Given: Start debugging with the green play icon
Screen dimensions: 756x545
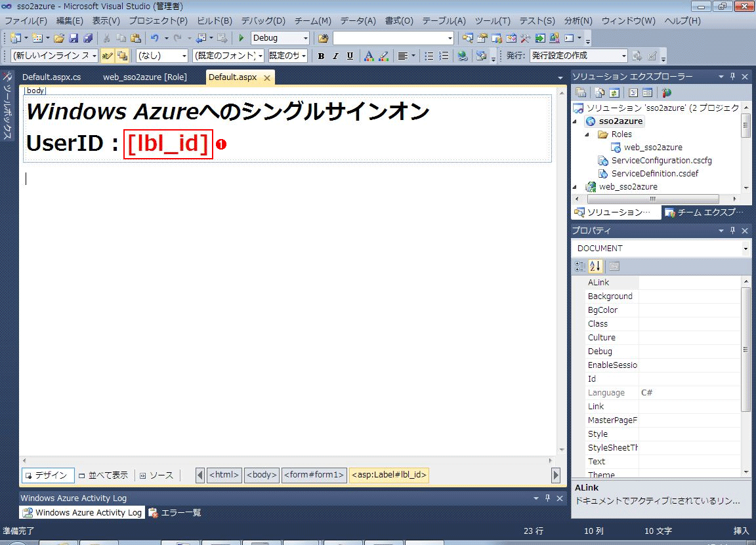Looking at the screenshot, I should click(241, 38).
